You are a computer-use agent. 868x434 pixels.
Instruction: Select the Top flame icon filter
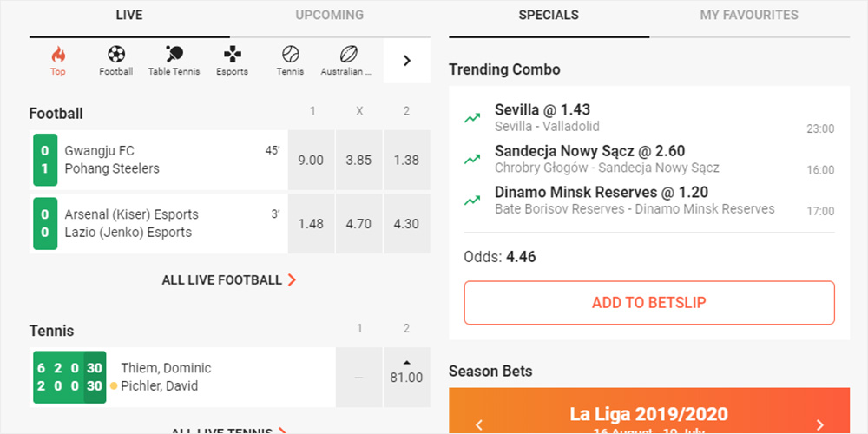(58, 55)
